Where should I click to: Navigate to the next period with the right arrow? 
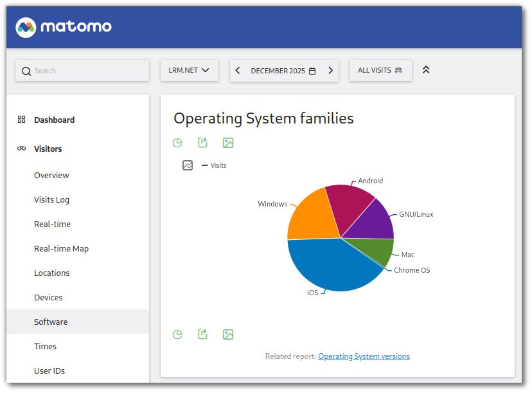click(330, 70)
